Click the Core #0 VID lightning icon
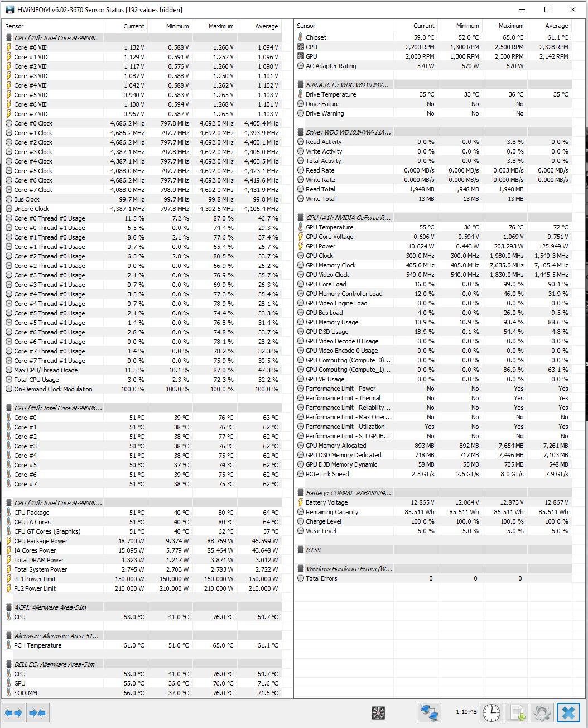The height and width of the screenshot is (728, 588). click(8, 47)
